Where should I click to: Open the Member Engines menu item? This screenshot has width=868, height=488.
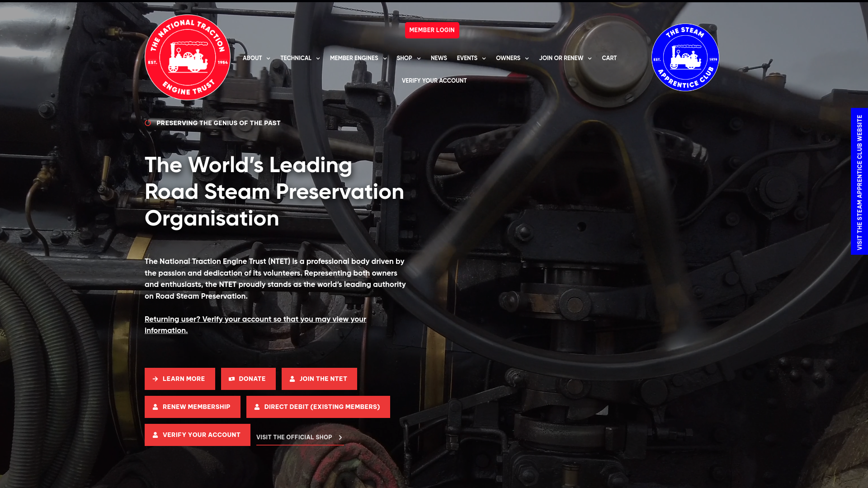(x=354, y=58)
